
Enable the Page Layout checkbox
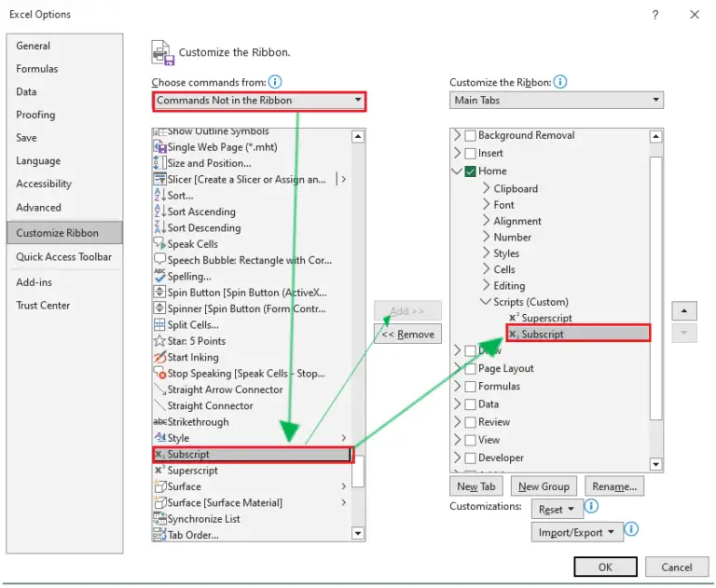(471, 369)
